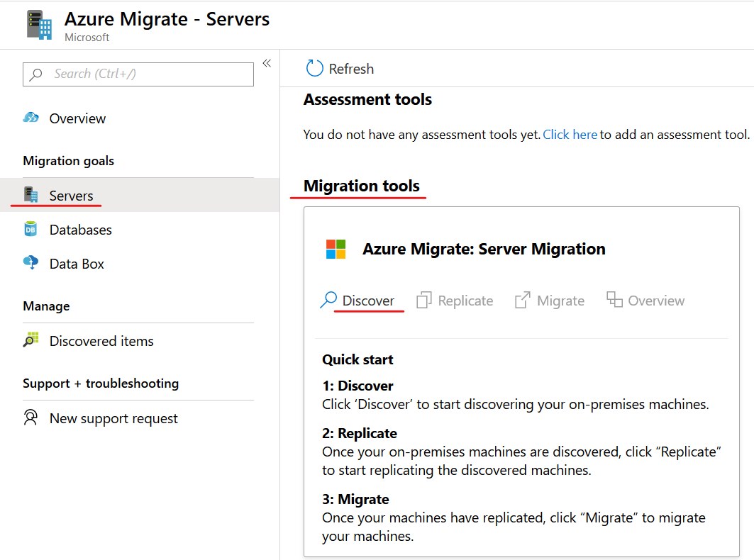Click the Overview cloud icon in sidebar
Image resolution: width=754 pixels, height=560 pixels.
31,118
